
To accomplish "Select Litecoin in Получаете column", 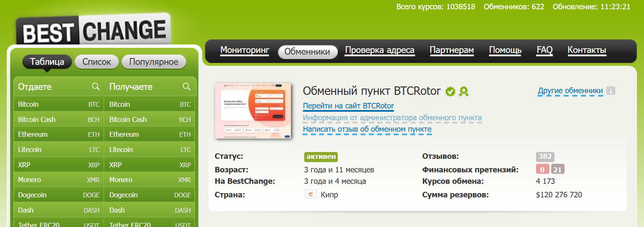I will (150, 149).
